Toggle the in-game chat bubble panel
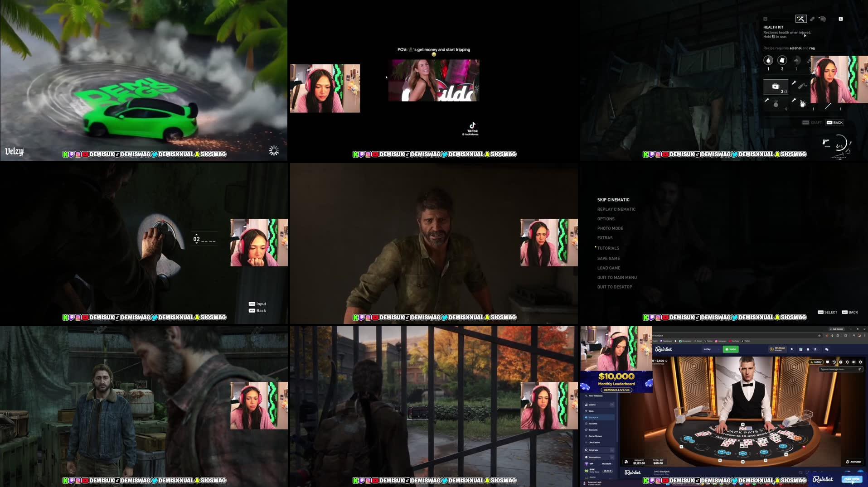Image resolution: width=868 pixels, height=487 pixels. pyautogui.click(x=828, y=362)
